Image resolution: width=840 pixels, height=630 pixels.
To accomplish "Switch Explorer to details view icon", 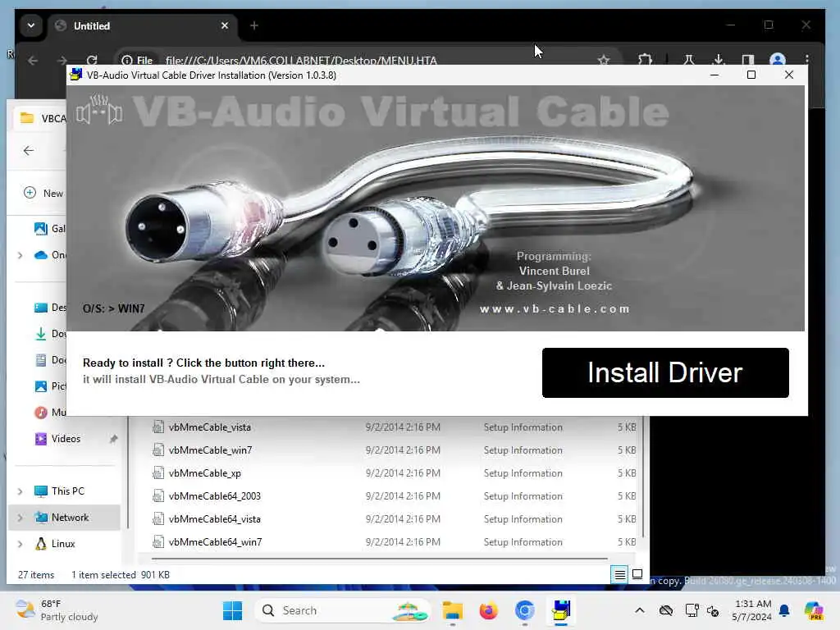I will point(620,574).
